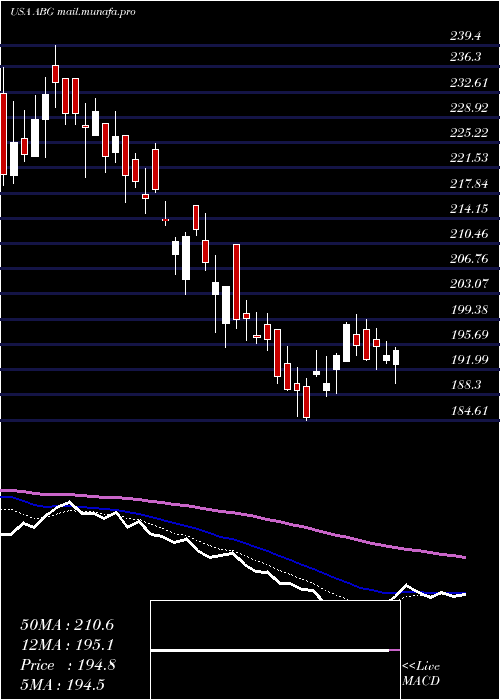Click the 12MA : 195.1 readout

click(x=67, y=645)
